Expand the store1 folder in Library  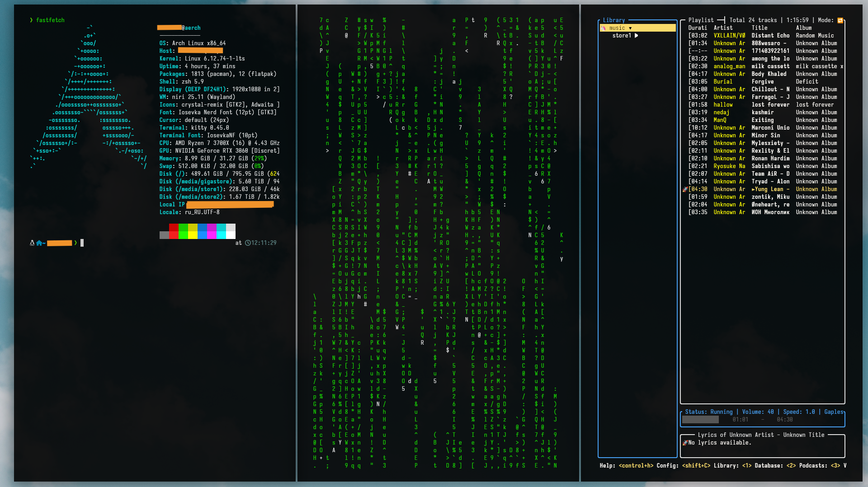(637, 36)
